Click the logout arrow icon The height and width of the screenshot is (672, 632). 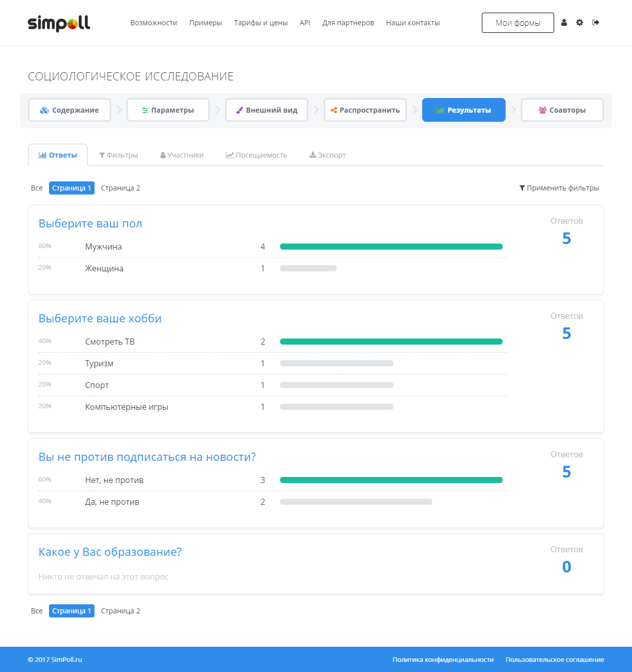click(596, 23)
